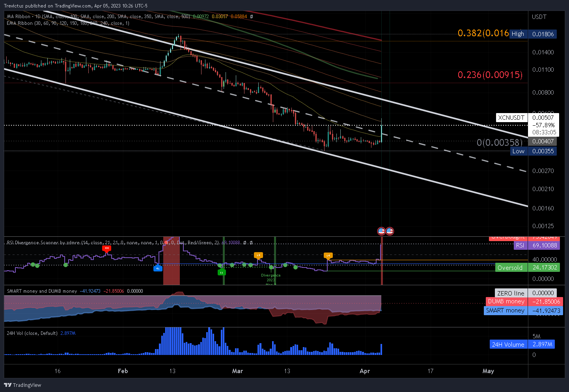Click the May date on time axis
Image resolution: width=569 pixels, height=392 pixels.
click(488, 371)
